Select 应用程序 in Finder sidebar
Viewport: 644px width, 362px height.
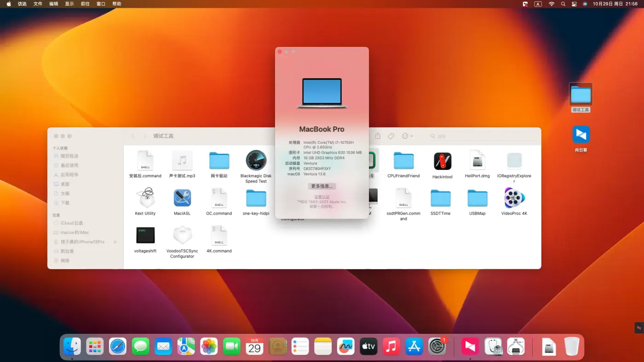tap(69, 175)
